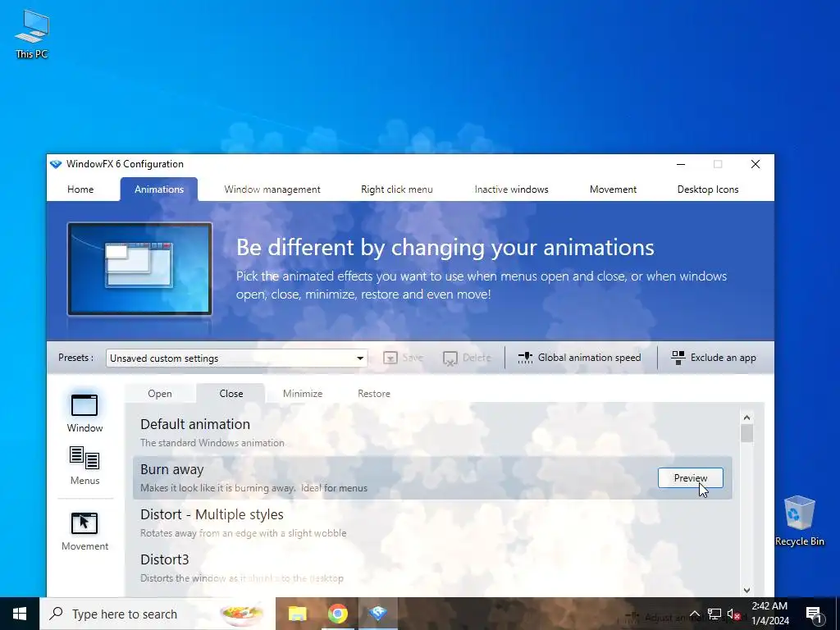
Task: Select the Burn away animation row
Action: click(432, 478)
